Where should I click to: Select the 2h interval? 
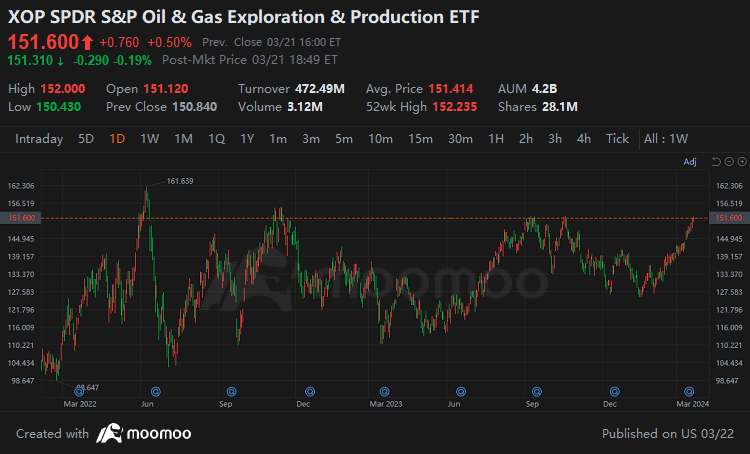point(526,139)
